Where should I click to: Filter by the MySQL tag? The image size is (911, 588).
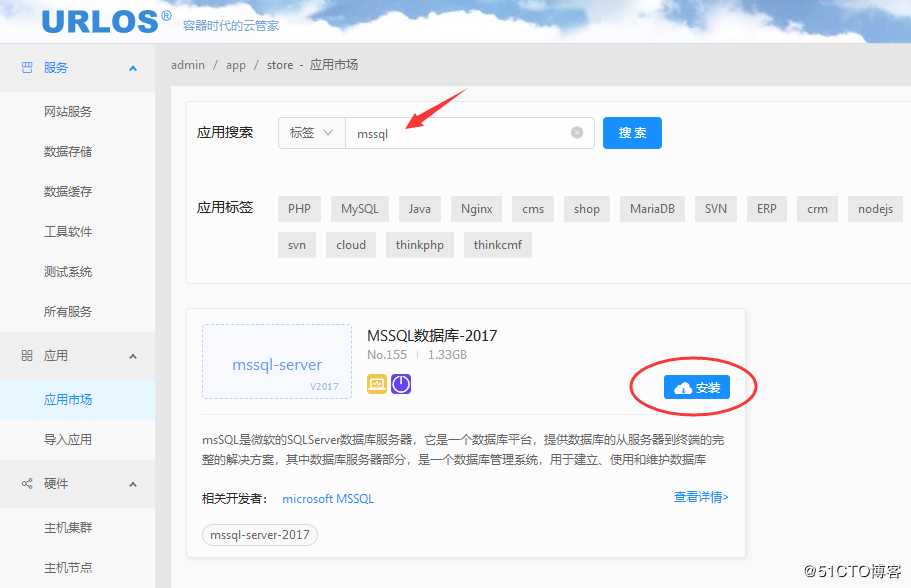pos(360,209)
